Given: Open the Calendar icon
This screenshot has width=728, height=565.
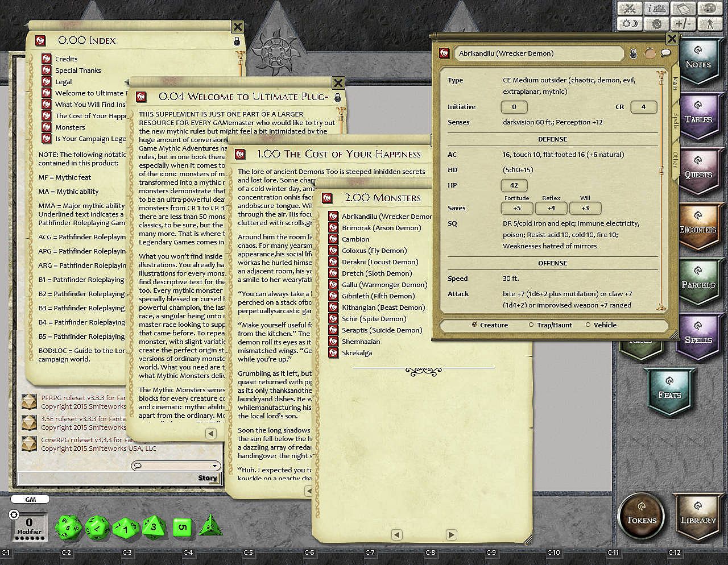Looking at the screenshot, I should coord(682,9).
